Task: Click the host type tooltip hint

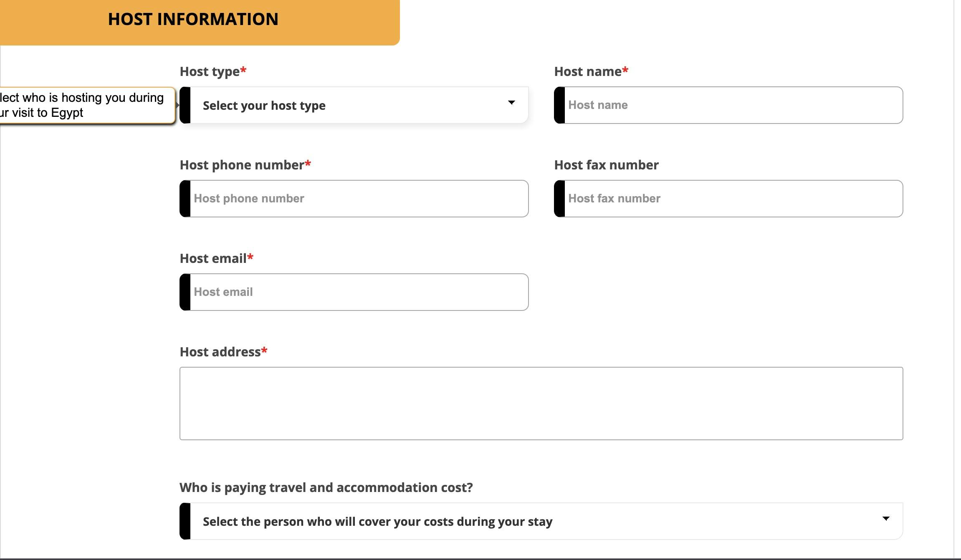Action: 83,105
